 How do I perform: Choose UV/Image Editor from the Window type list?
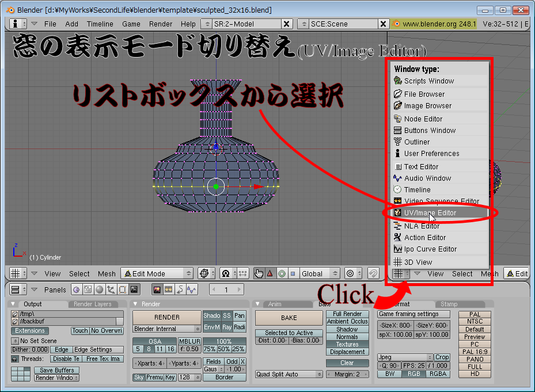(x=440, y=213)
